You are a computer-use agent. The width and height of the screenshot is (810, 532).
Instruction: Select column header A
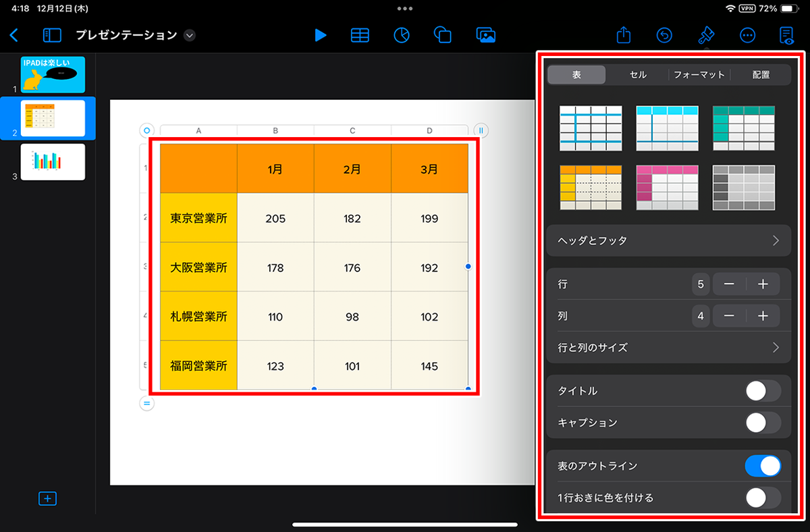tap(198, 131)
